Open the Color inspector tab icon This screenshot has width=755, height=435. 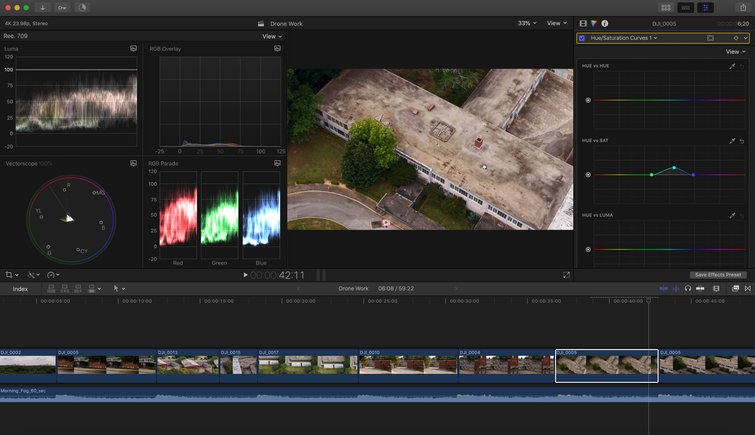[x=594, y=22]
